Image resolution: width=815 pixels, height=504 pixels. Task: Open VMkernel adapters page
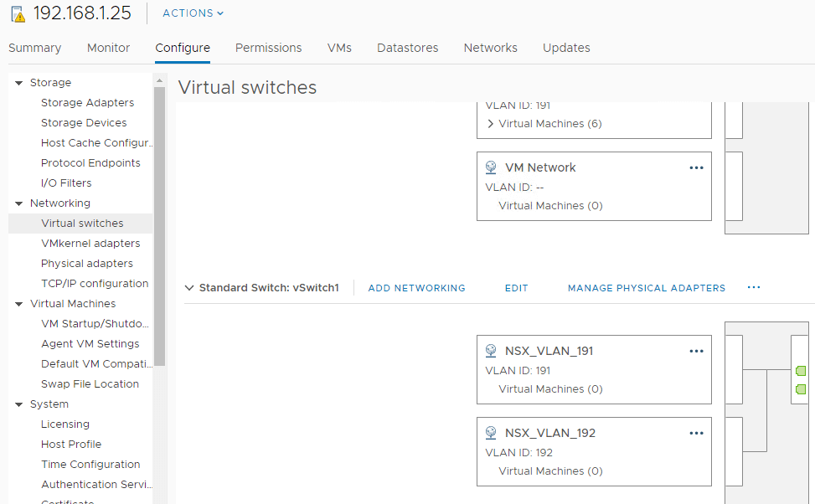point(90,243)
